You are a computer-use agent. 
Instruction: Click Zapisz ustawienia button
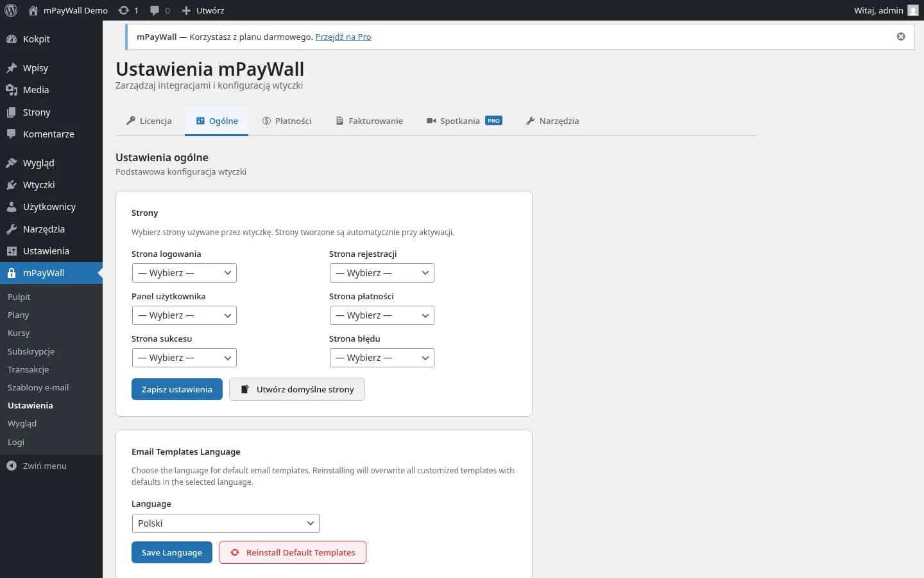click(176, 389)
